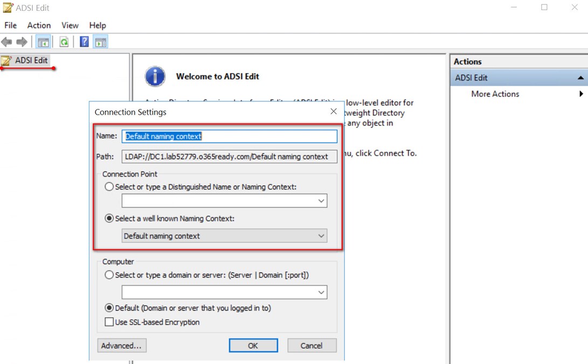Toggle the console tree toolbar icon
This screenshot has height=364, width=588.
click(x=43, y=42)
